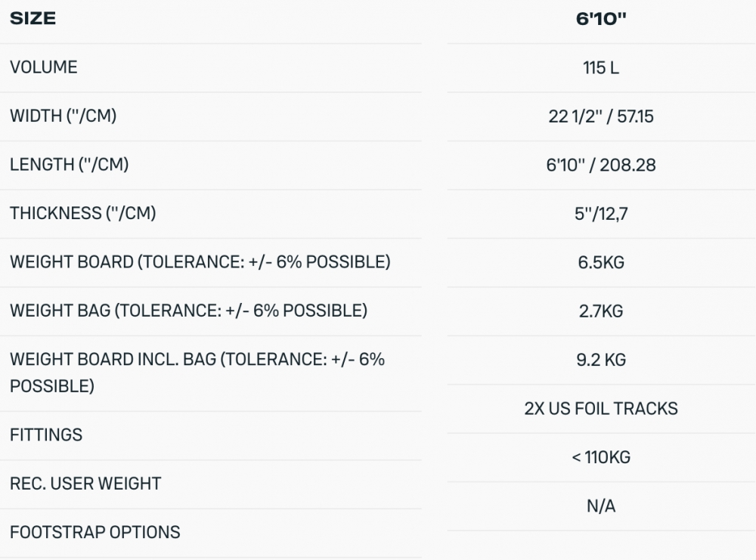Click the FOOTSTRAP OPTIONS row label
This screenshot has width=756, height=560.
coord(95,532)
